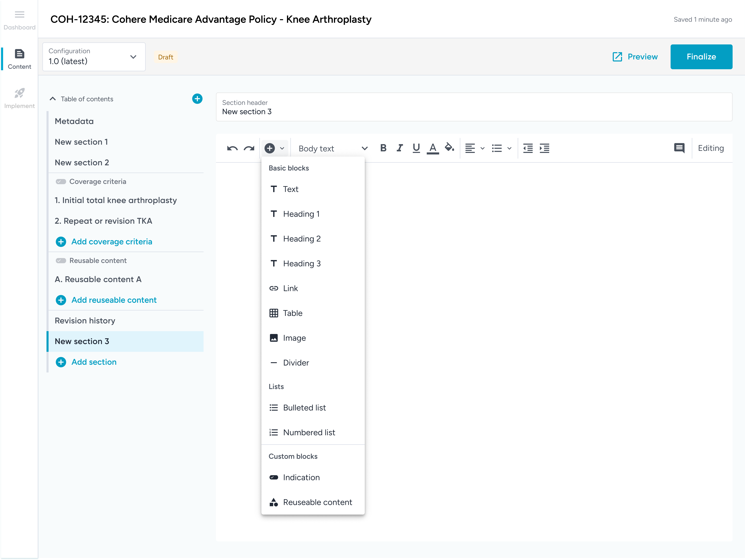The image size is (745, 560).
Task: Click the Draft status badge
Action: pos(166,57)
